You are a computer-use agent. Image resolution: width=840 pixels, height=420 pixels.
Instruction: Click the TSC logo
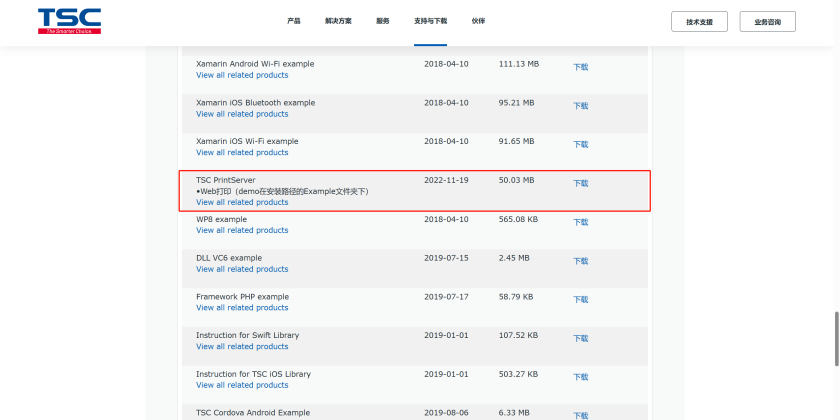[x=69, y=21]
